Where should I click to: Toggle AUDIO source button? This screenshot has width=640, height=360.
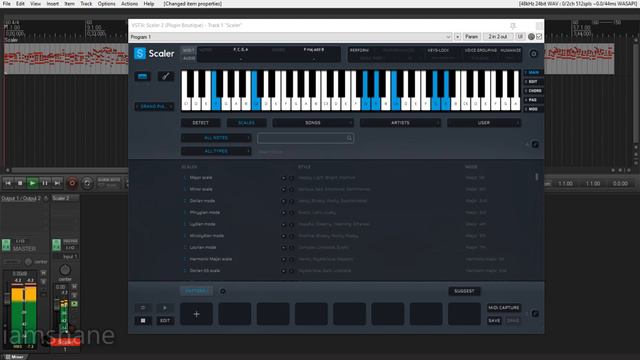tap(189, 58)
